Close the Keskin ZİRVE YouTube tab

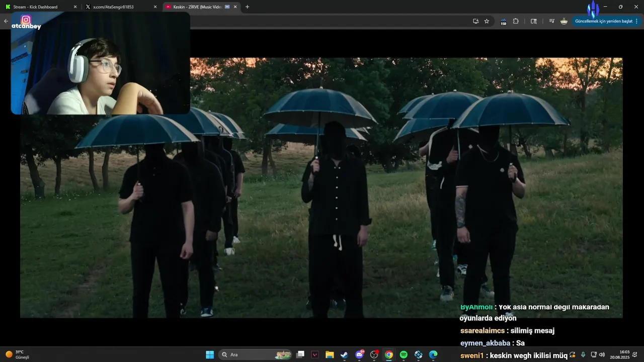235,7
